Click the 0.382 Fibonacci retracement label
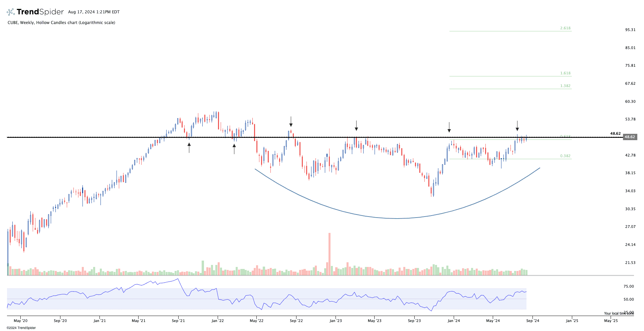Image resolution: width=644 pixels, height=331 pixels. (x=565, y=156)
